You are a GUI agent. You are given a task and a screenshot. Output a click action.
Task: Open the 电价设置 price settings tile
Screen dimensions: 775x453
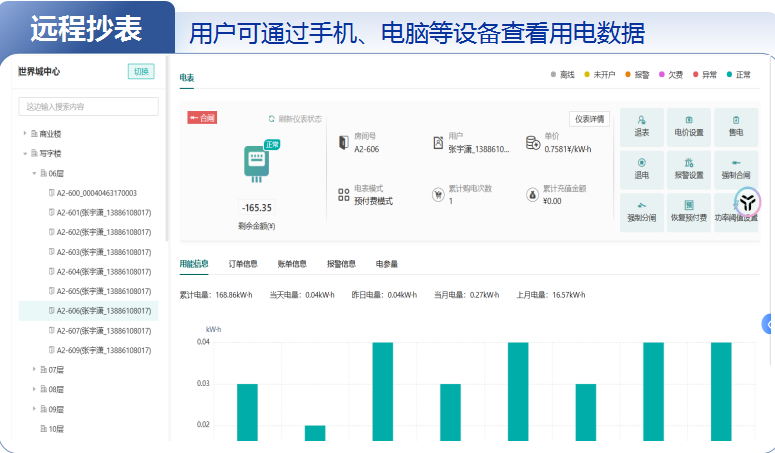[689, 127]
